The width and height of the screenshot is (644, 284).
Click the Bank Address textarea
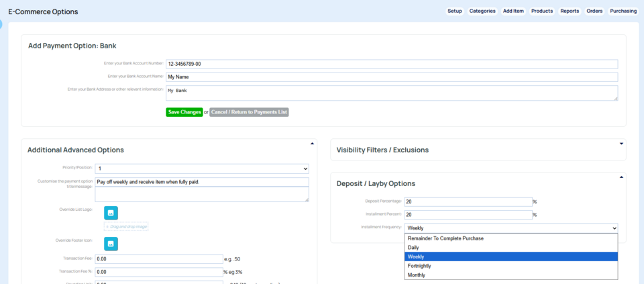392,93
